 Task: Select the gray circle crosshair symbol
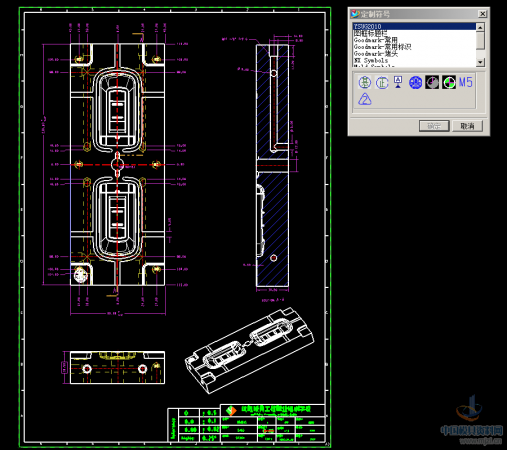(432, 82)
